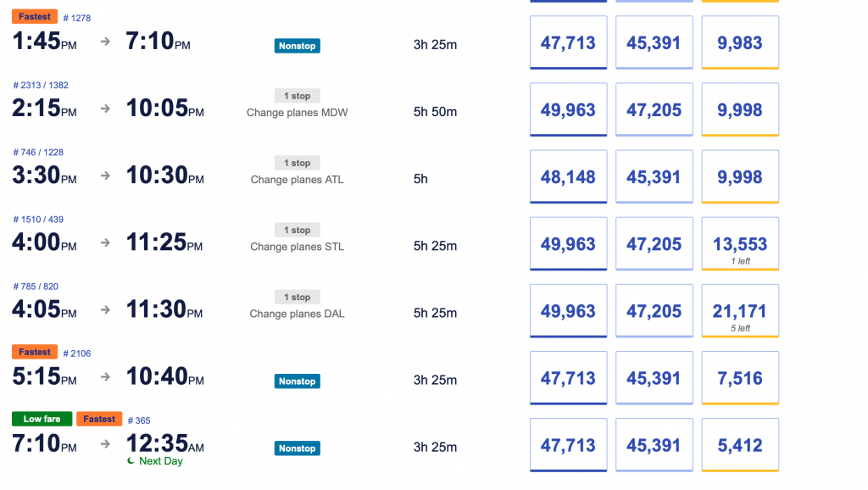Select 7,516 points fare on flight 2106
Viewport: 868px width, 490px height.
click(739, 377)
